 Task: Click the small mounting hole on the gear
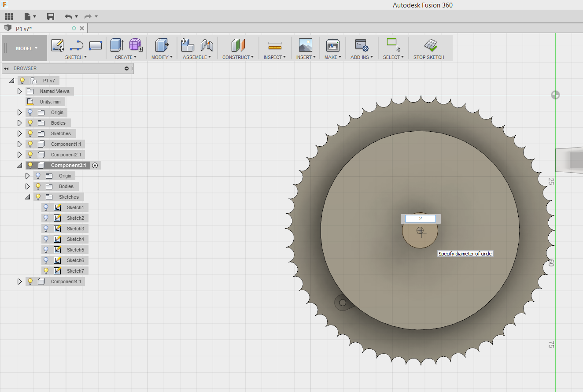coord(342,302)
